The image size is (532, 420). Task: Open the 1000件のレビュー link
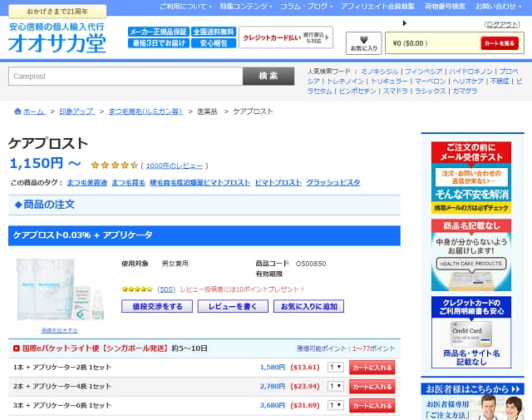tap(174, 166)
